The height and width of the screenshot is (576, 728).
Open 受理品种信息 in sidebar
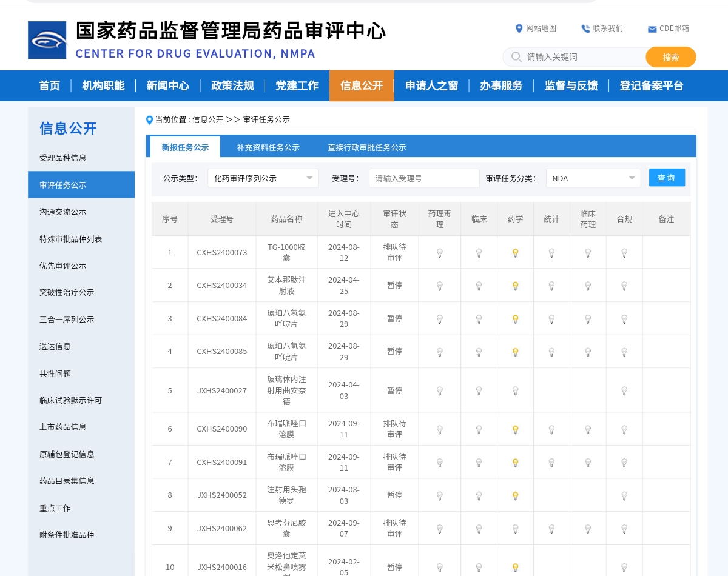(81, 158)
